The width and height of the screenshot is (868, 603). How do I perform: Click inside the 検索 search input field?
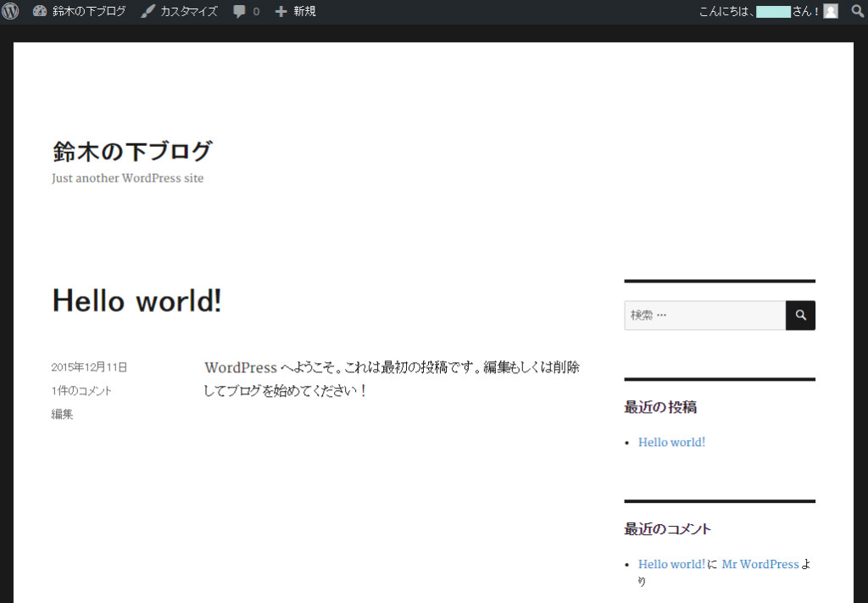[704, 315]
